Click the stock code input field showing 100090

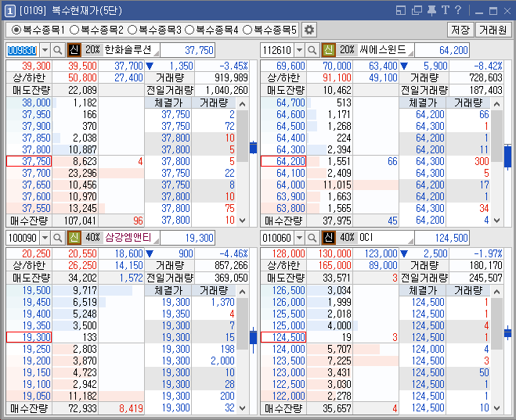coord(23,238)
